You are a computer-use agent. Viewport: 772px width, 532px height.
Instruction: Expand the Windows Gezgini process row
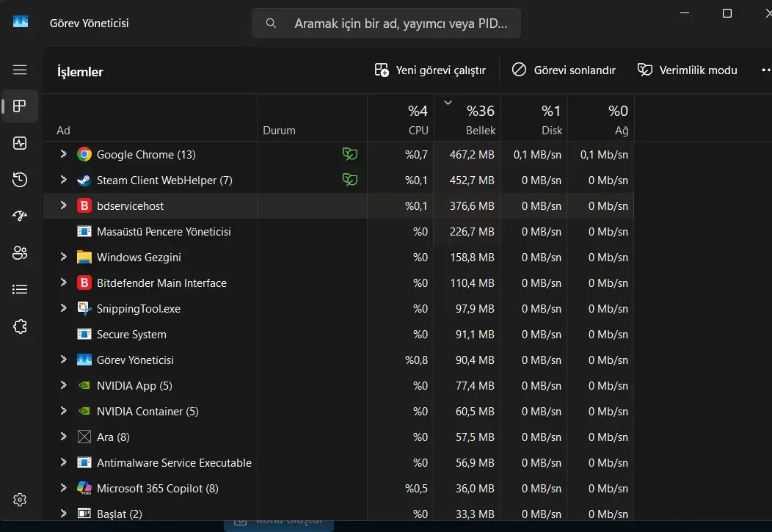coord(63,256)
